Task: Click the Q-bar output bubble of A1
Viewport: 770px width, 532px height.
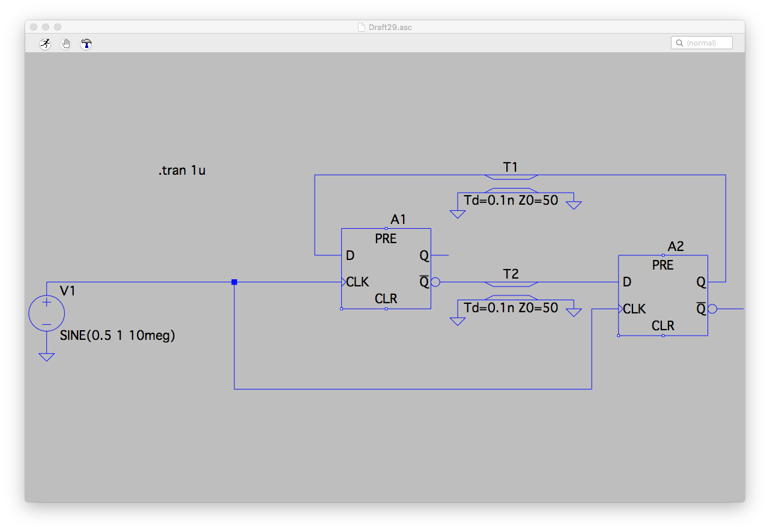Action: click(x=435, y=282)
